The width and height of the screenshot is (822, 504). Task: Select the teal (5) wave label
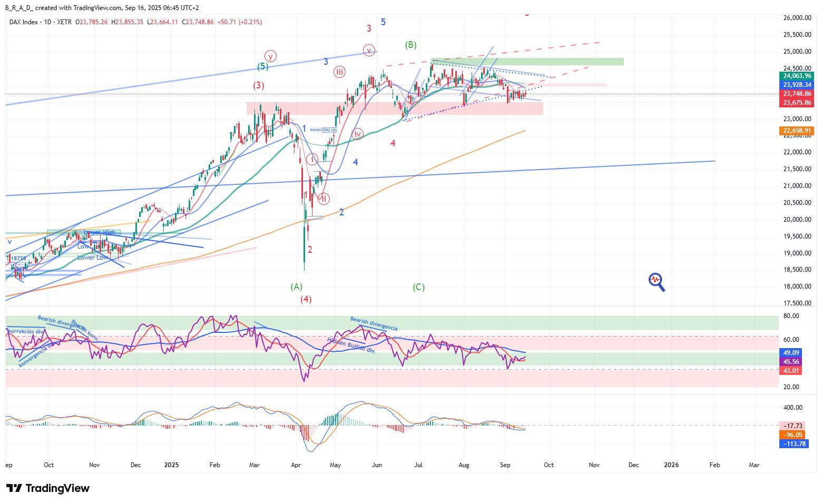[x=263, y=66]
